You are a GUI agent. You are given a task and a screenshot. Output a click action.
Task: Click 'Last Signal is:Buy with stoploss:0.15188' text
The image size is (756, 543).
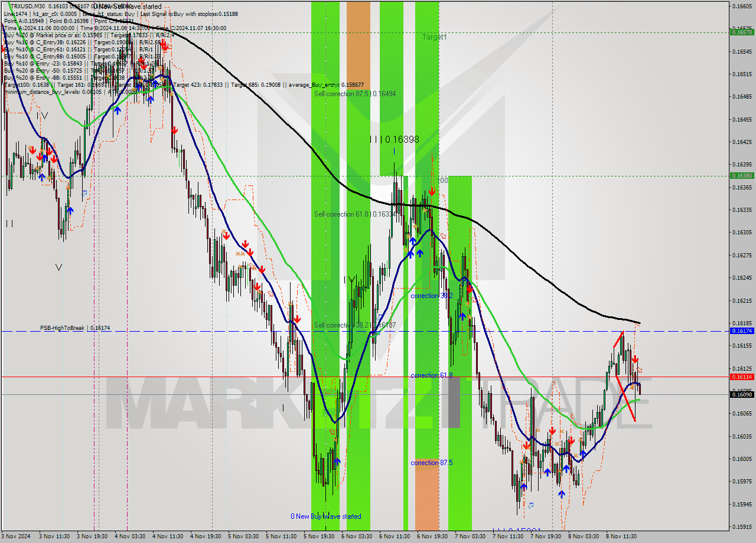pyautogui.click(x=189, y=14)
